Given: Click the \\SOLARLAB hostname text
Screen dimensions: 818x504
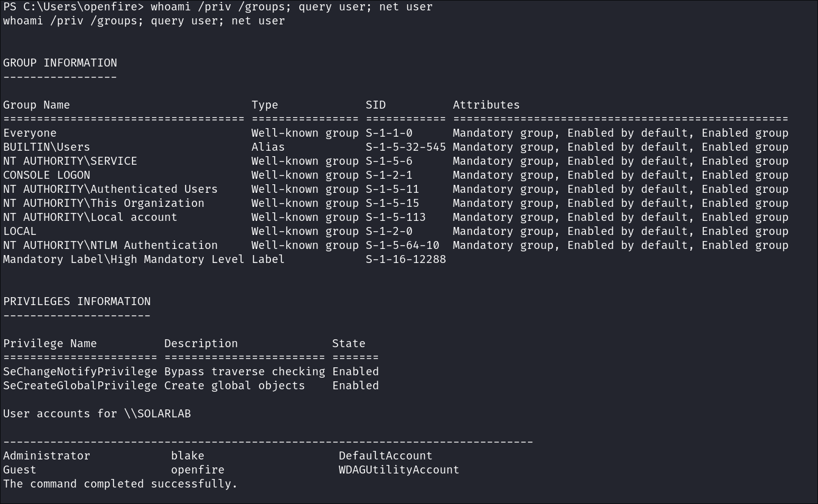Looking at the screenshot, I should (157, 414).
